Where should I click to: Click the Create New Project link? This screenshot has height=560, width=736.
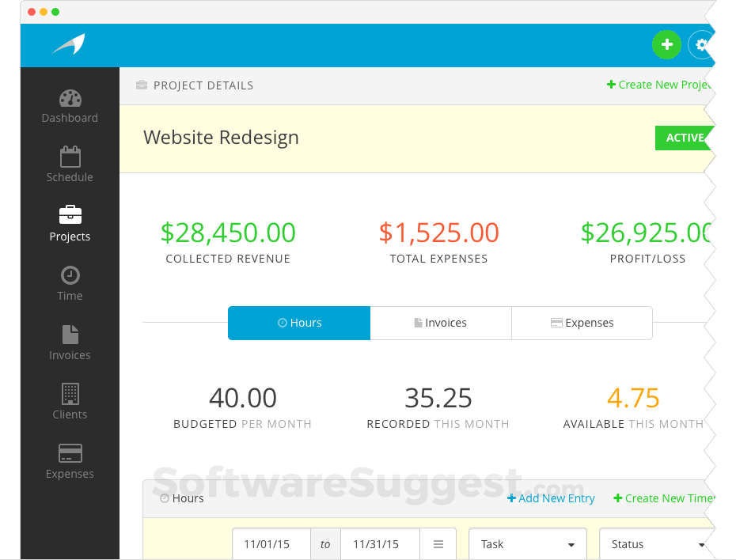point(659,85)
